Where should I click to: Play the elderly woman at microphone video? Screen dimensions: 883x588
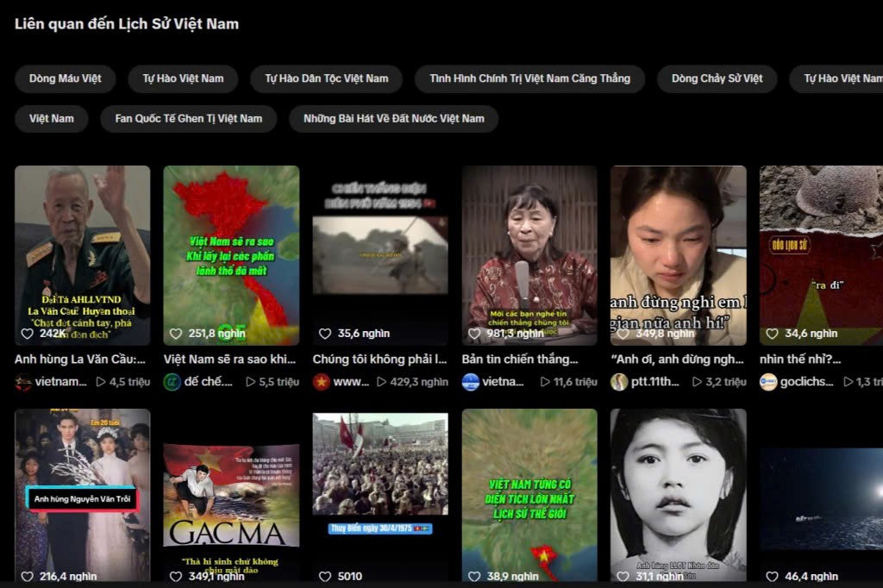[529, 255]
